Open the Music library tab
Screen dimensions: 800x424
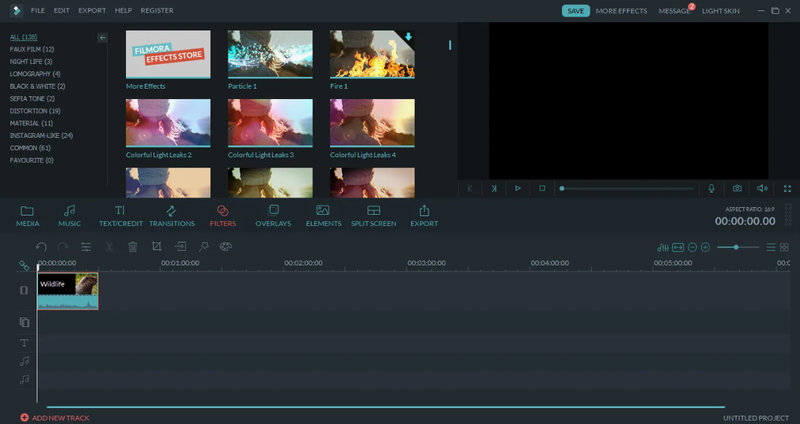click(69, 216)
